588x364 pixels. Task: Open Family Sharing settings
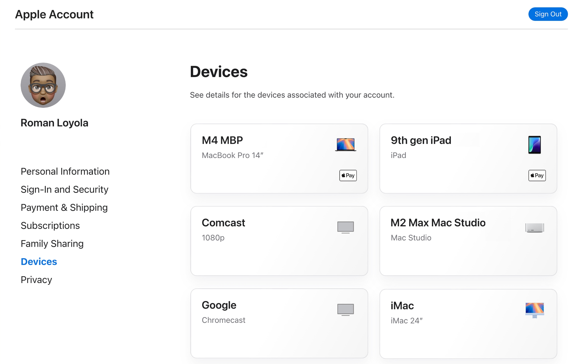(x=52, y=243)
